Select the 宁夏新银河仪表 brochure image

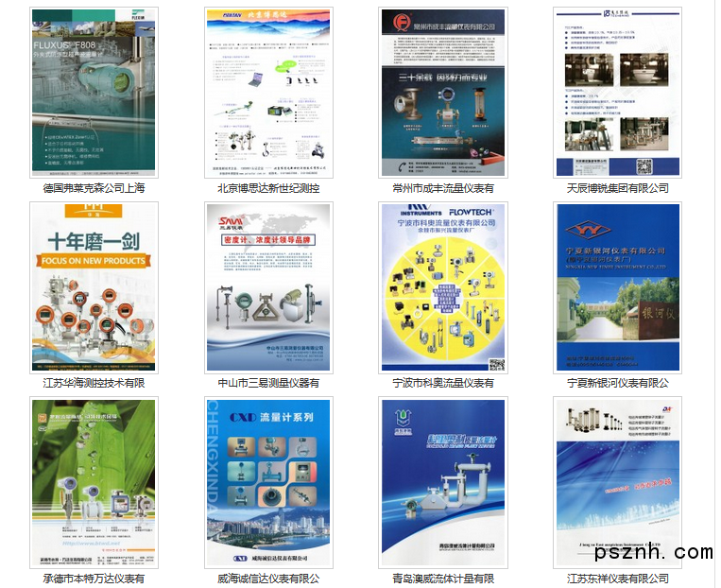pyautogui.click(x=617, y=287)
